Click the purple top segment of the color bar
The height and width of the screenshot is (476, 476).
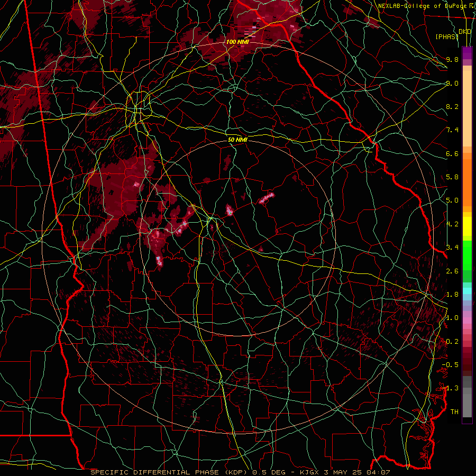[x=467, y=53]
